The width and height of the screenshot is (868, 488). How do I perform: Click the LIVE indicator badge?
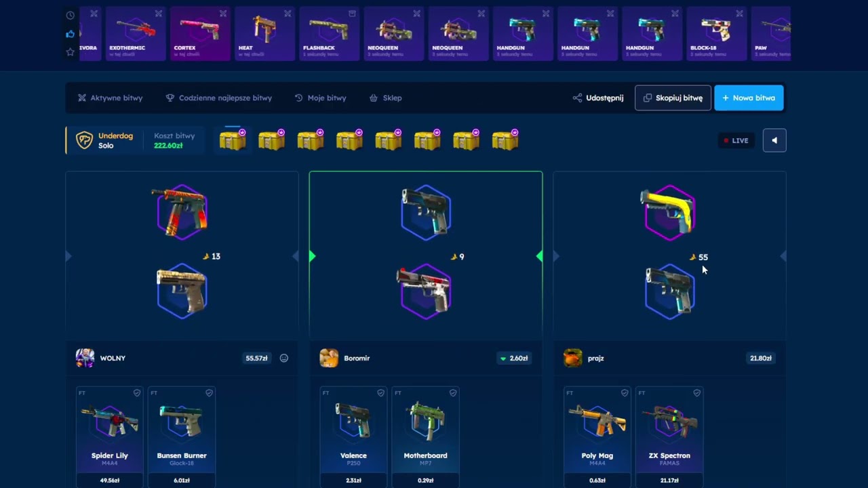[736, 140]
